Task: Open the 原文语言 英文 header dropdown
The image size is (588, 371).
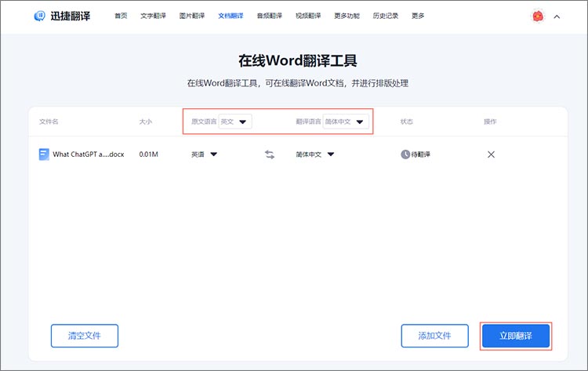Action: tap(234, 122)
